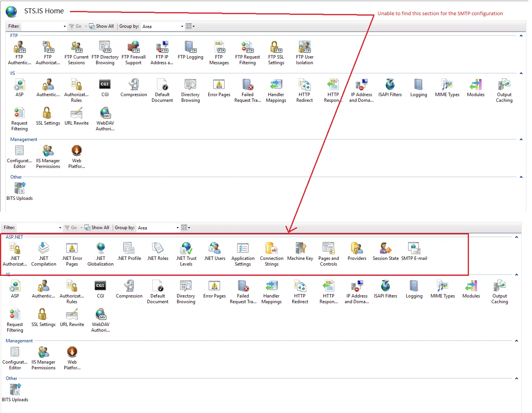Open the FTP Messages feature

click(x=219, y=47)
